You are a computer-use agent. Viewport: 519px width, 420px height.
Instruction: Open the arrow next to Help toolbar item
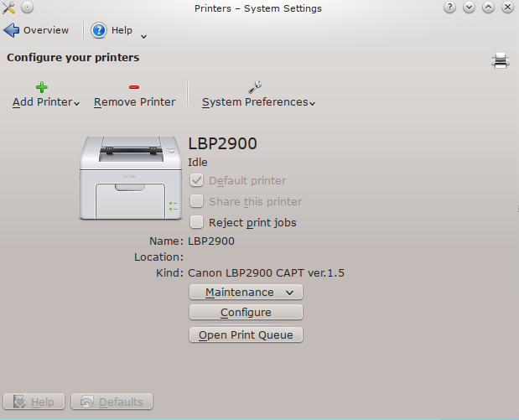click(143, 35)
